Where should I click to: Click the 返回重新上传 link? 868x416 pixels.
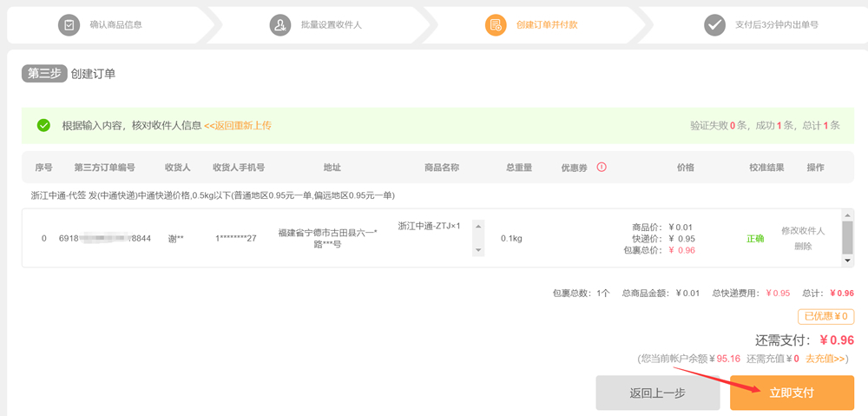coord(237,125)
